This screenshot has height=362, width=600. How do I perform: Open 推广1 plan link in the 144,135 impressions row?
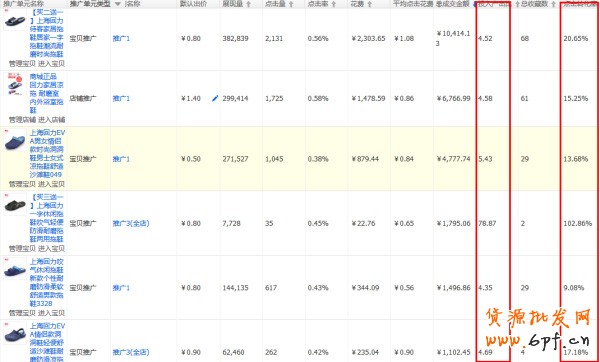coord(121,288)
